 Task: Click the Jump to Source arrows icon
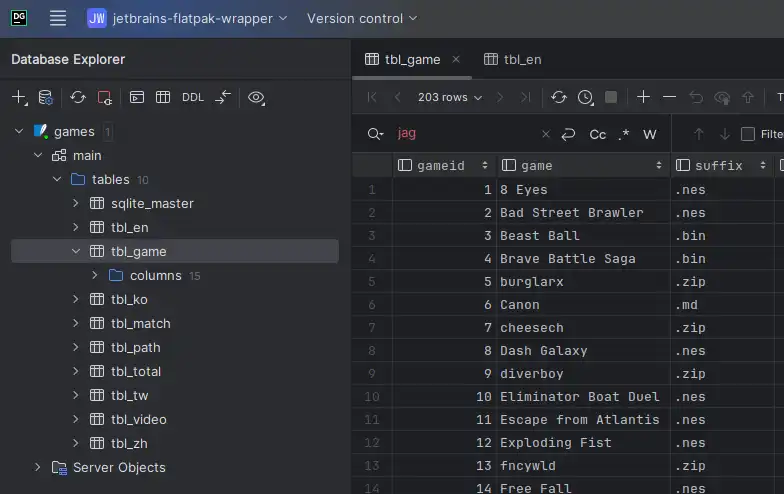(223, 98)
